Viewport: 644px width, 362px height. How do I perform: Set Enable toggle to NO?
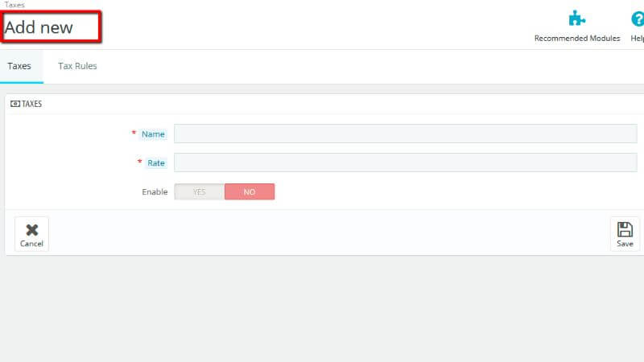(250, 191)
